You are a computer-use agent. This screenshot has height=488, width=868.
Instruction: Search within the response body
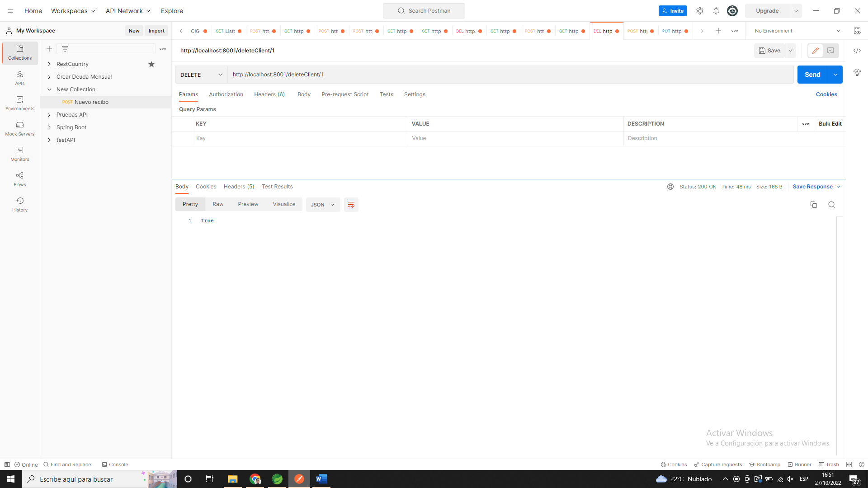(832, 204)
